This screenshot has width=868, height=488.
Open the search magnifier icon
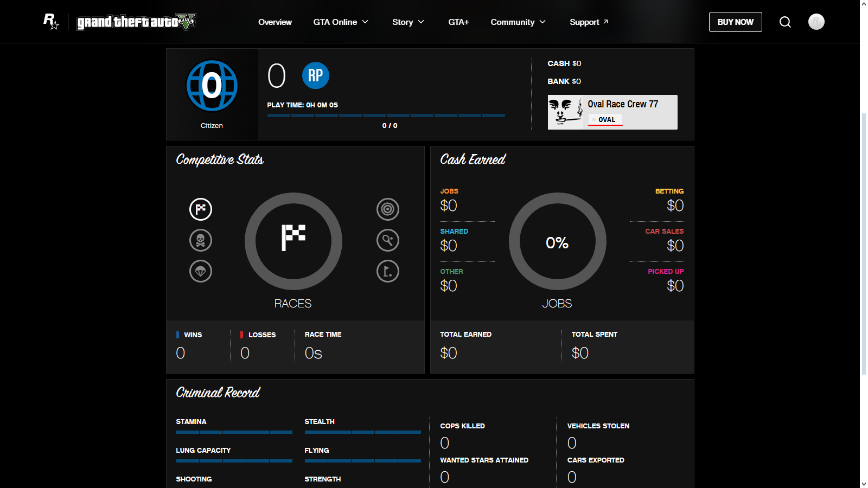[785, 22]
